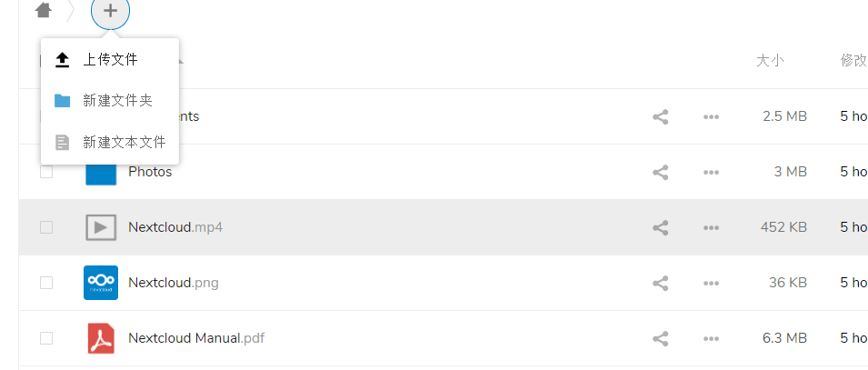Click share icon on first folder row
868x370 pixels.
coord(660,117)
